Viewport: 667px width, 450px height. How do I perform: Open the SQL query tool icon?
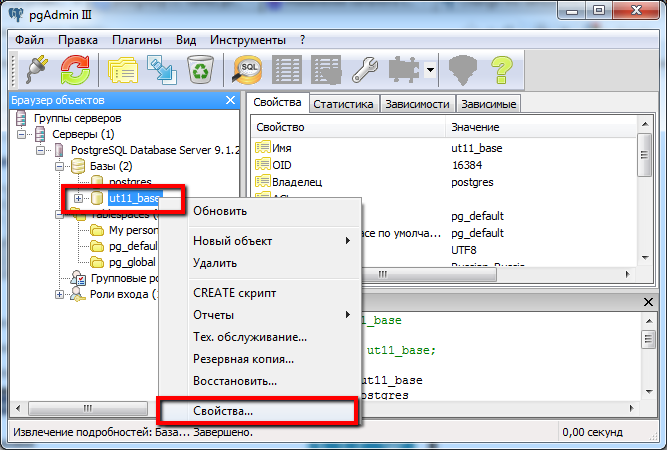point(248,70)
